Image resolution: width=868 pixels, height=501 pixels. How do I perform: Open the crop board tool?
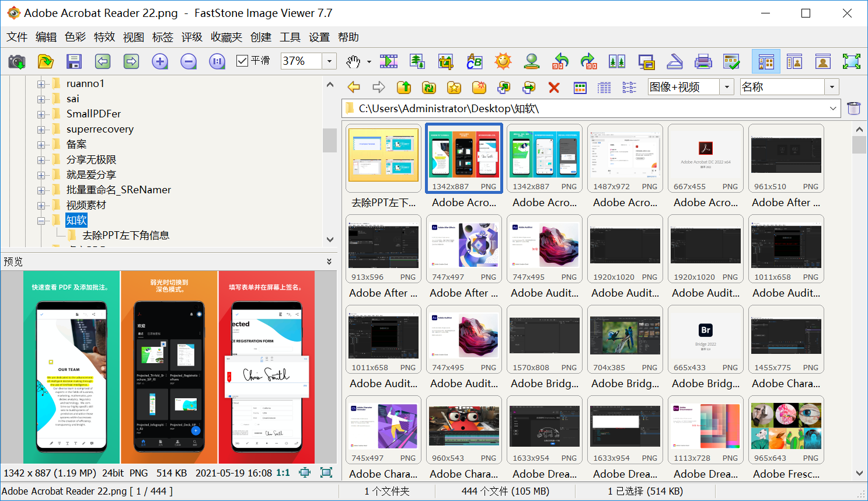[x=446, y=61]
